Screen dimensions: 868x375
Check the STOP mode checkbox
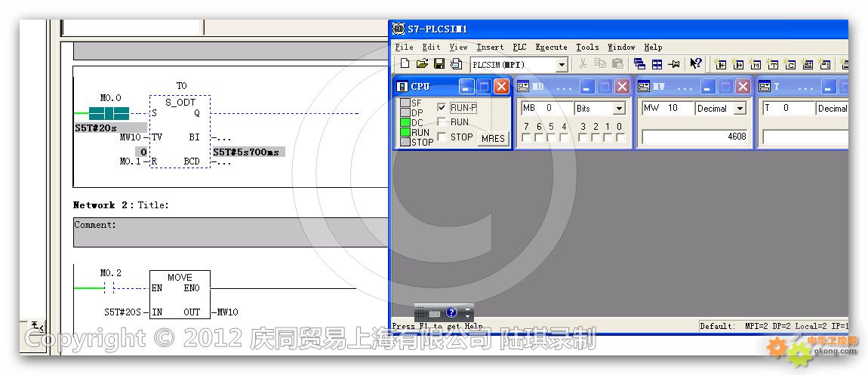(442, 137)
